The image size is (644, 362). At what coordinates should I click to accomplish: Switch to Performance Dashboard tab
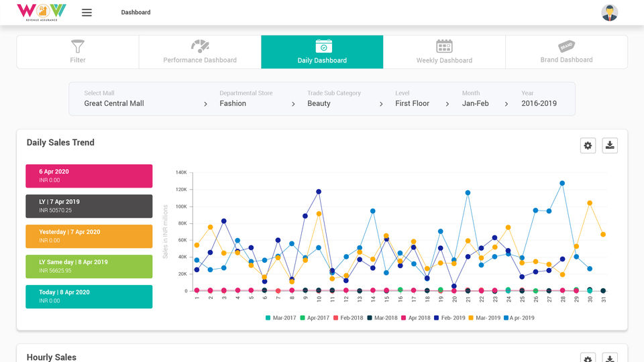200,52
